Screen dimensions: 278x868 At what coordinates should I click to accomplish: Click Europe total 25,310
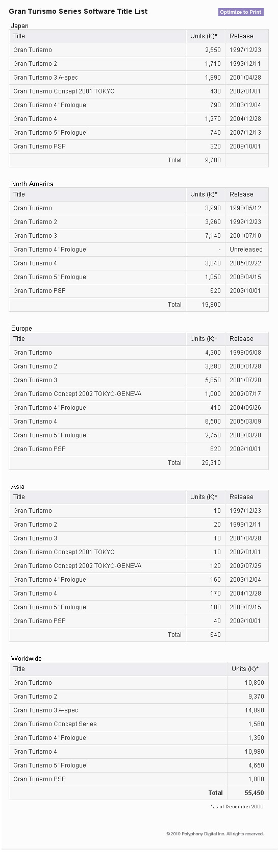click(x=211, y=463)
